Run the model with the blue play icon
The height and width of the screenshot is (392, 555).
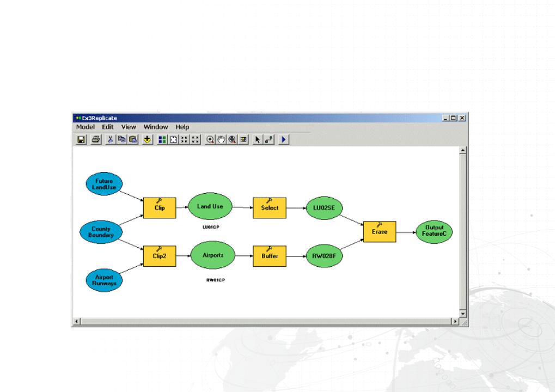pyautogui.click(x=284, y=139)
